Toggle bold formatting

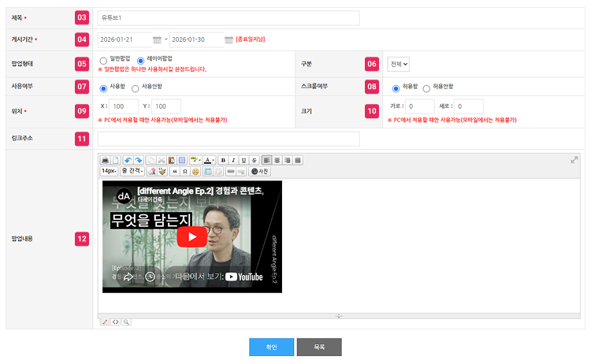click(x=223, y=161)
